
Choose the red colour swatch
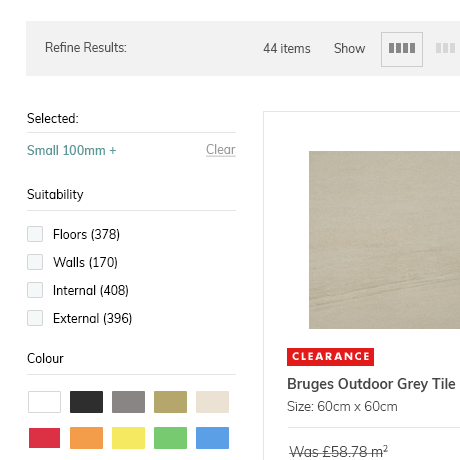pos(44,438)
